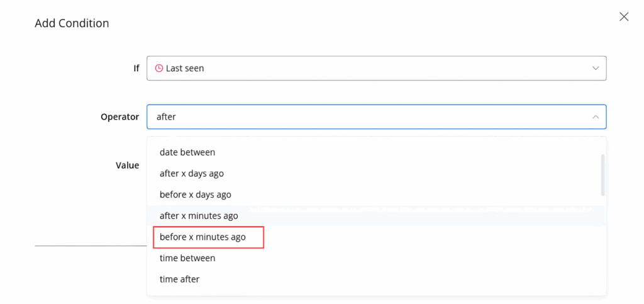This screenshot has width=644, height=304.
Task: Click the 'after' text in Operator field
Action: click(x=166, y=116)
